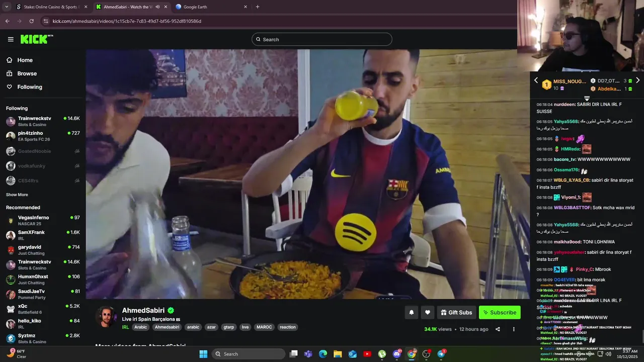Click the gtarp tag chip
Image resolution: width=644 pixels, height=362 pixels.
(229, 327)
